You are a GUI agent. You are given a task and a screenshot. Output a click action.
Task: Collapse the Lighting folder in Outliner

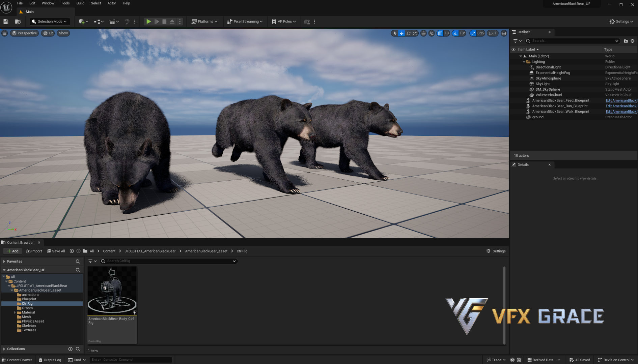coord(524,62)
